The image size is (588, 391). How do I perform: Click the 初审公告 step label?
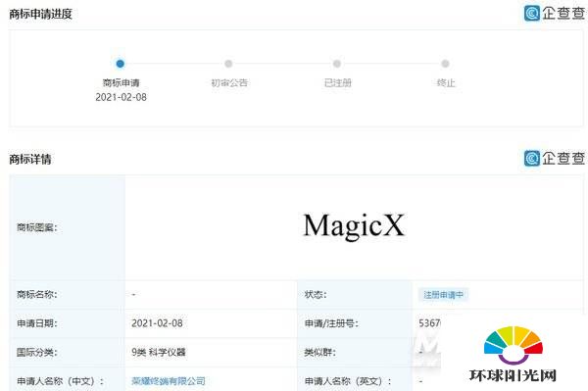coord(229,83)
